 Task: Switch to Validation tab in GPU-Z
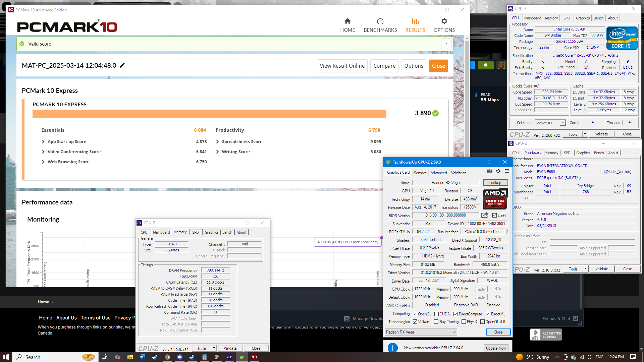point(459,173)
